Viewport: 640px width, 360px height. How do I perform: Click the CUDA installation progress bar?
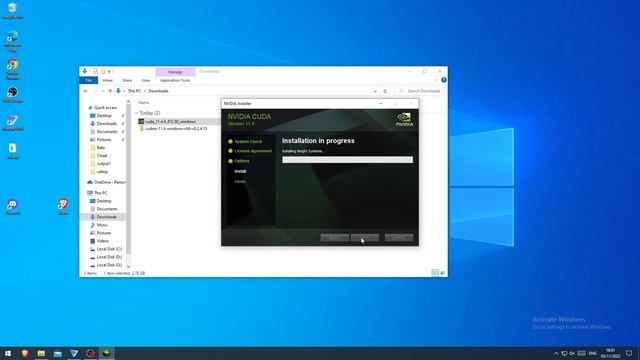(x=347, y=160)
